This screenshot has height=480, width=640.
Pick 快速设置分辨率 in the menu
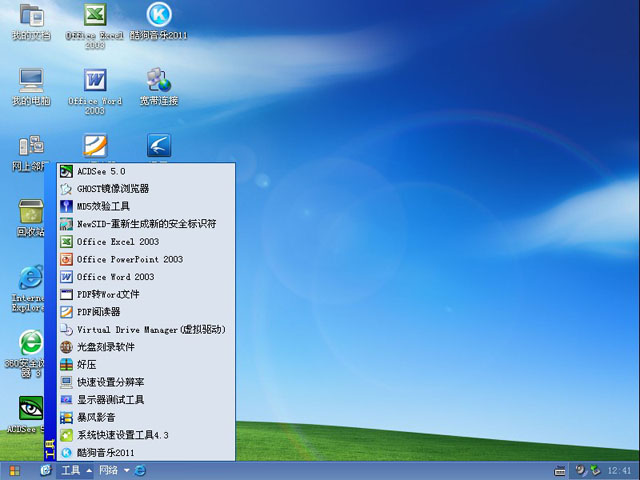point(110,382)
